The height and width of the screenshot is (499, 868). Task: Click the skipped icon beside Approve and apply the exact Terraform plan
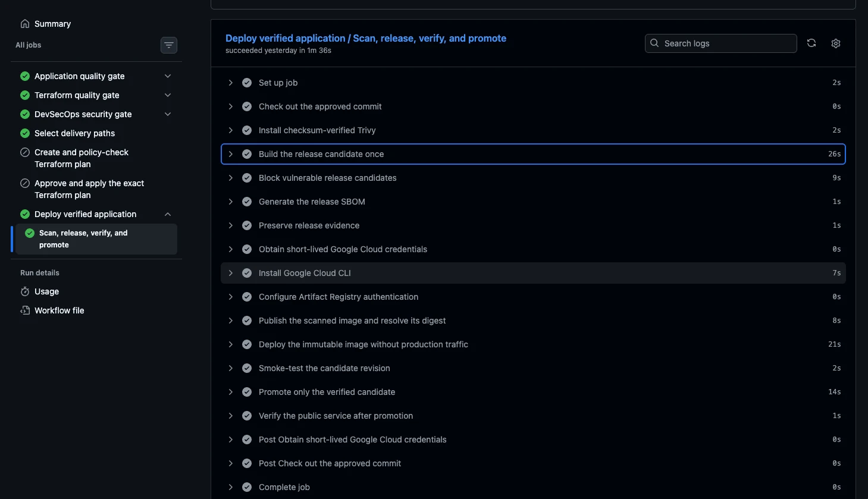25,183
